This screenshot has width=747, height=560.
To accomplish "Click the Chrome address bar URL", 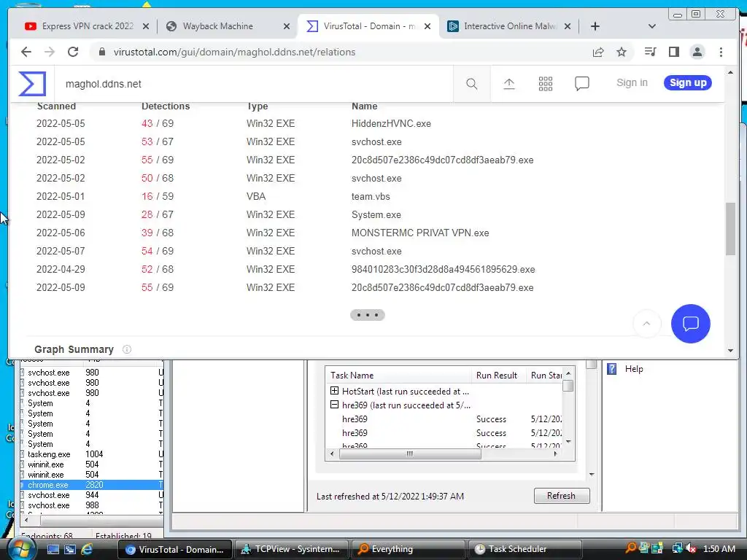I will point(234,52).
